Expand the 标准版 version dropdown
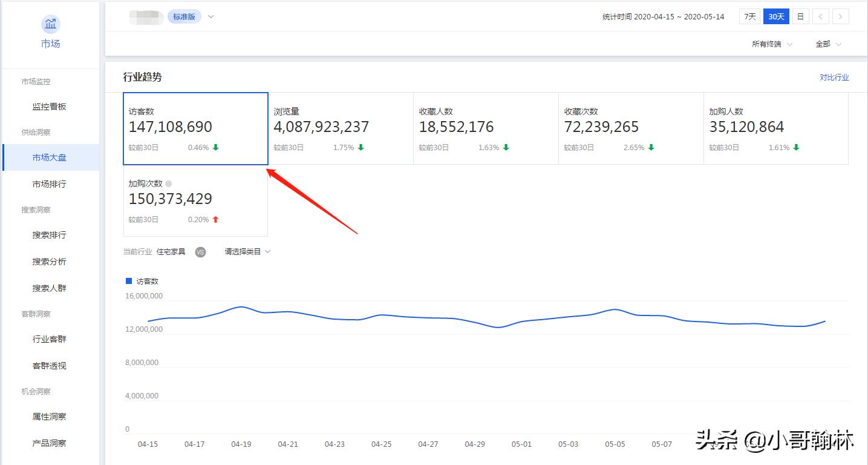 click(x=210, y=16)
